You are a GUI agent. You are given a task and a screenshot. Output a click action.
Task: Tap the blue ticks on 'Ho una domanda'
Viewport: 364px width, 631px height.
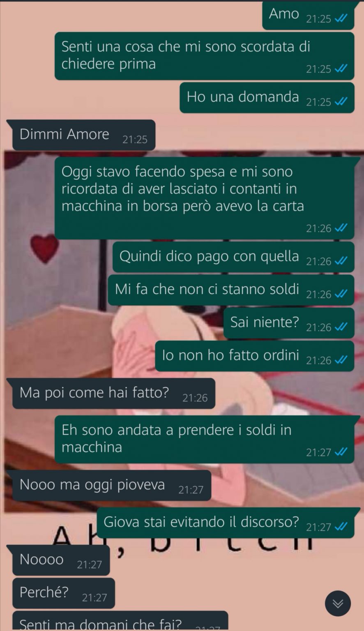341,101
